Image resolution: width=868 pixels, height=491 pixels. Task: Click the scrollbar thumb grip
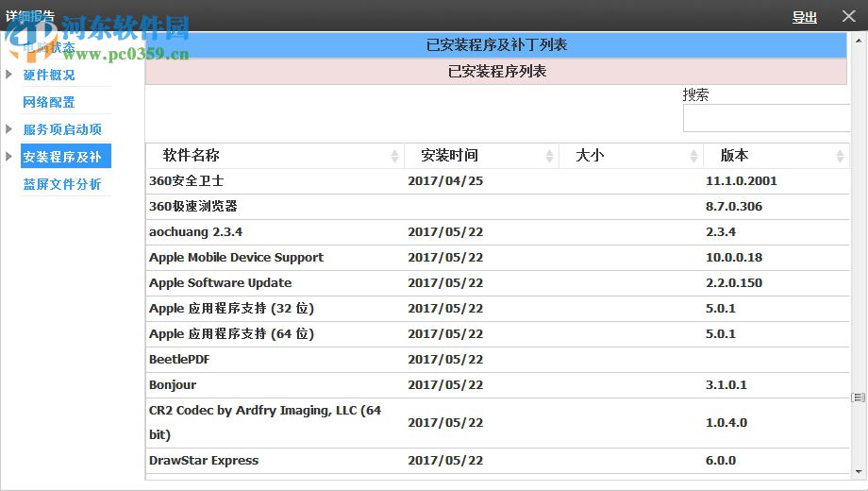[858, 398]
